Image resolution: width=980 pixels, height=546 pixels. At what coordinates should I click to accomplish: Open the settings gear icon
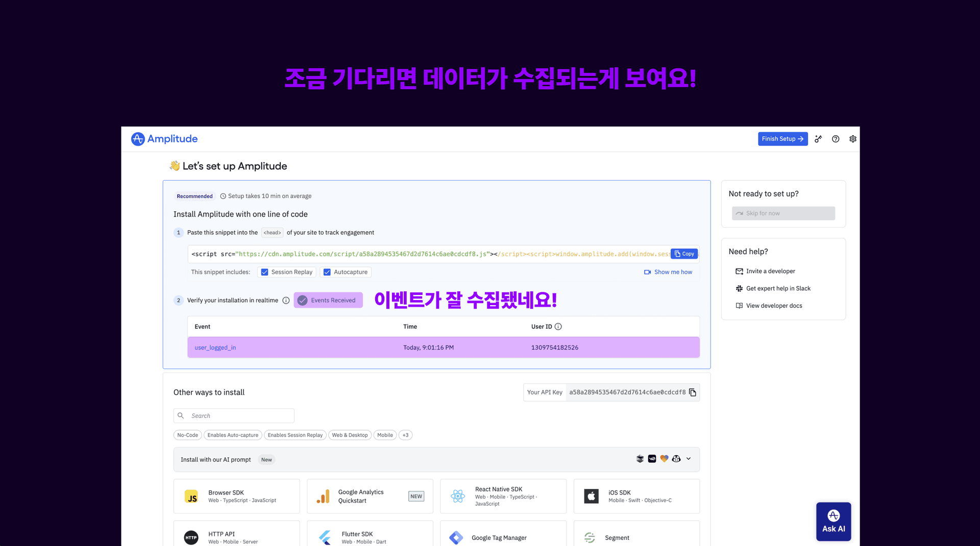(852, 139)
